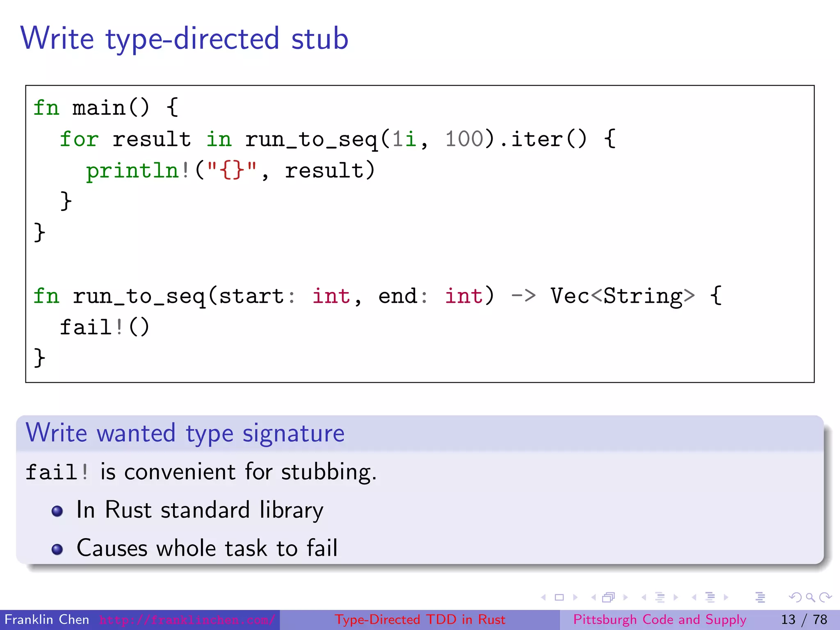Go to previous slide using left arrow beside slide rectangle icon
This screenshot has height=630, width=840.
pyautogui.click(x=544, y=598)
